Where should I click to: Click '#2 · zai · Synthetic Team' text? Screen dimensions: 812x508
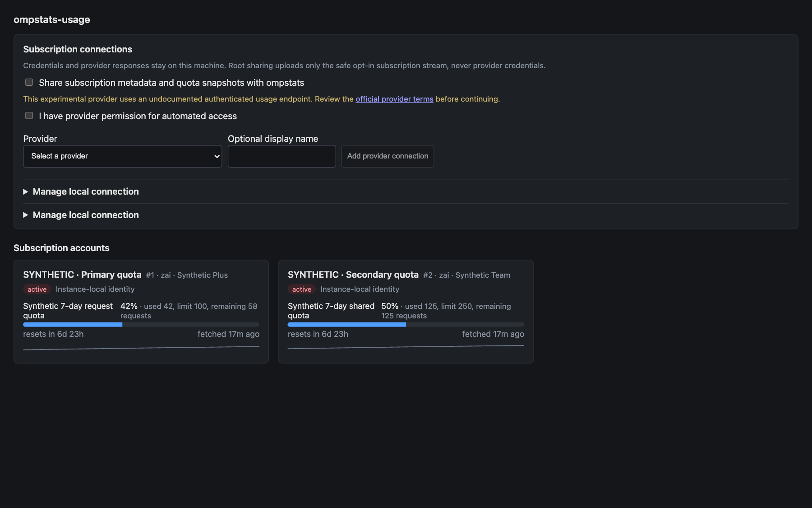point(466,275)
